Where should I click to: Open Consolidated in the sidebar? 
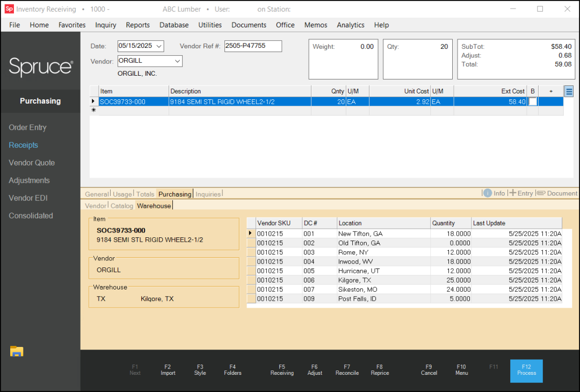(31, 216)
